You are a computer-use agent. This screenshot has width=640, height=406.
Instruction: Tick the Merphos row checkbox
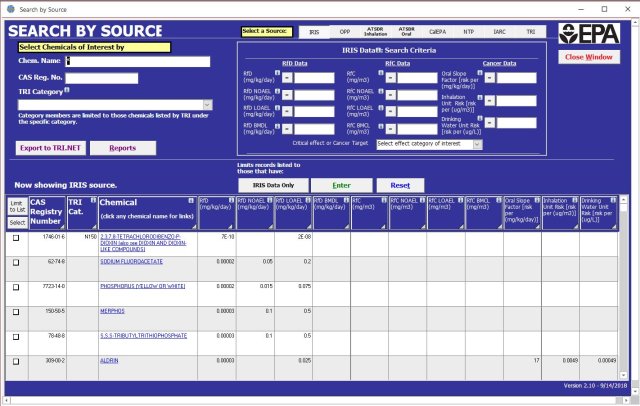[x=15, y=311]
